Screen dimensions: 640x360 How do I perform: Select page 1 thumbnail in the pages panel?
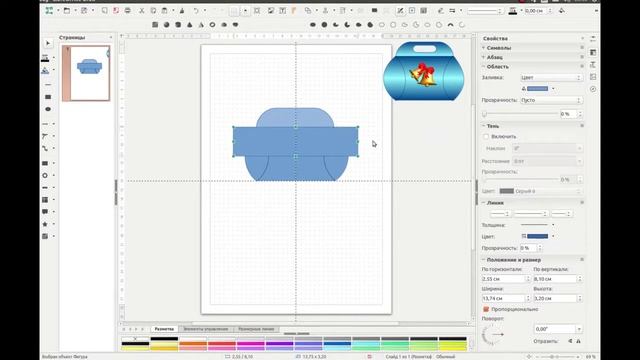pyautogui.click(x=86, y=73)
